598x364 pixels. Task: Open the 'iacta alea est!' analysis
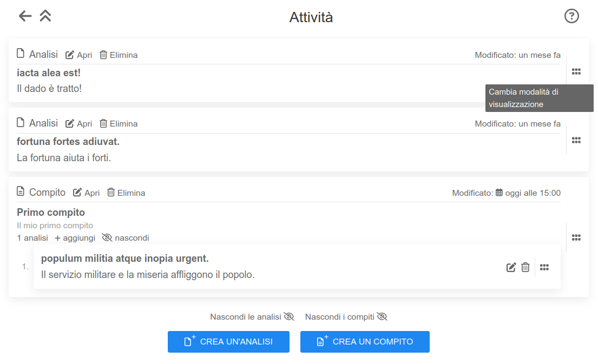tap(79, 55)
